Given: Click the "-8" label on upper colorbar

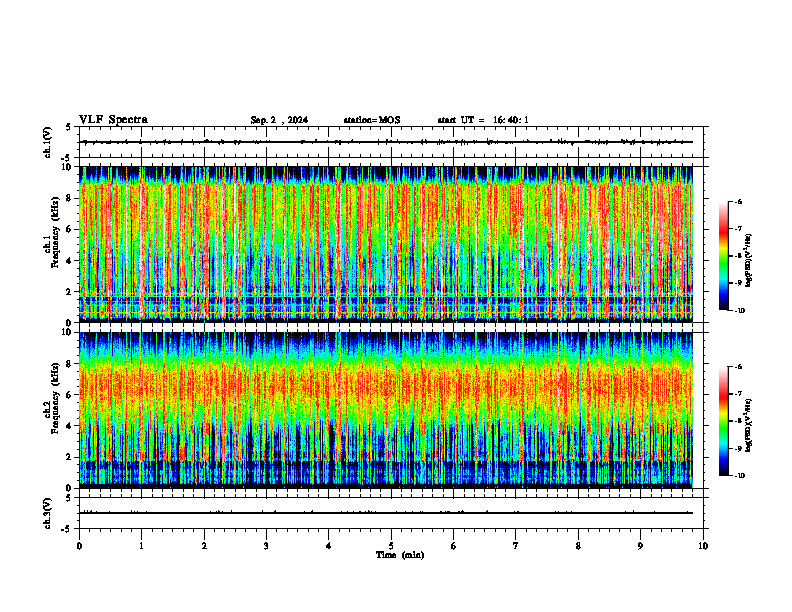Looking at the screenshot, I should pos(738,256).
